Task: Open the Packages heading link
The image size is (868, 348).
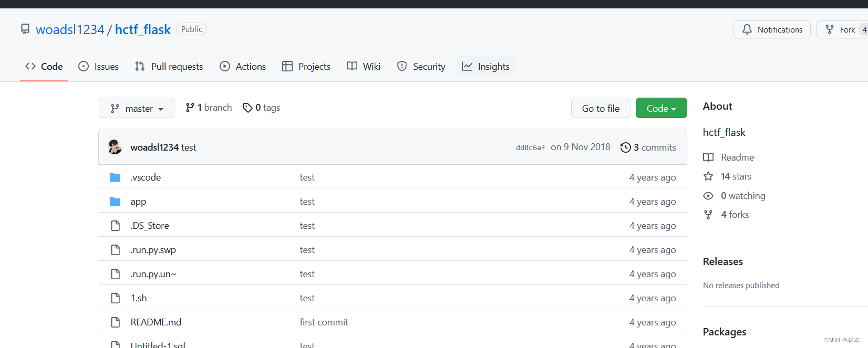Action: [x=725, y=332]
